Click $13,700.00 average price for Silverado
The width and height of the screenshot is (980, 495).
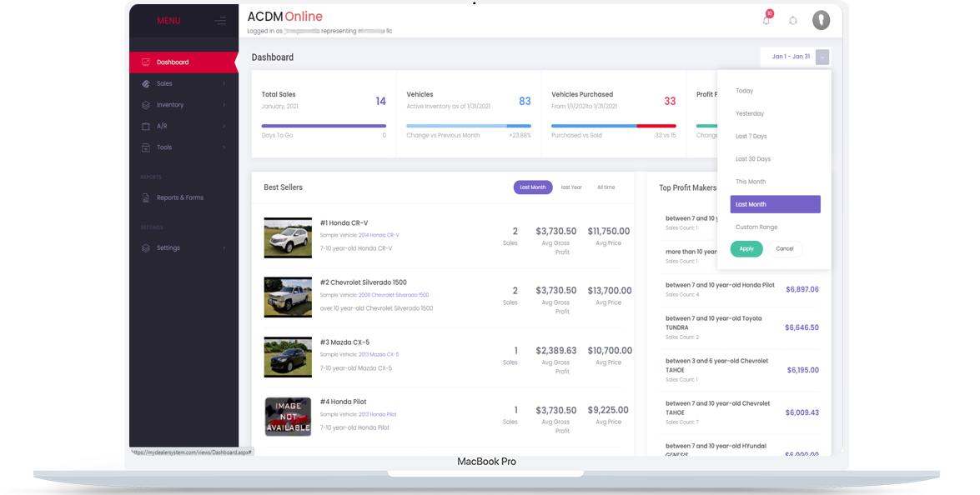coord(610,291)
